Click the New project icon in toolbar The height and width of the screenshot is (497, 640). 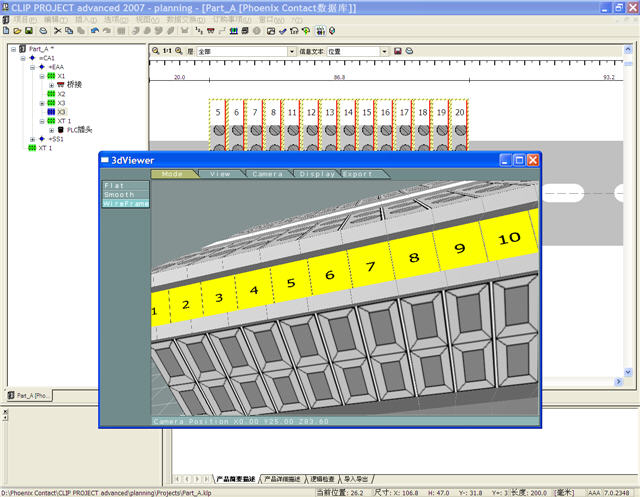[x=6, y=31]
